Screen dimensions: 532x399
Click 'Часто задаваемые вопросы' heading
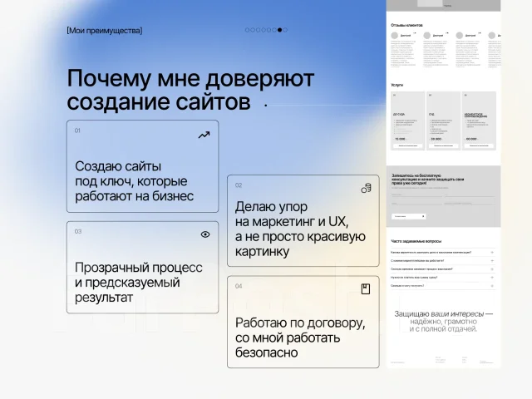point(416,241)
